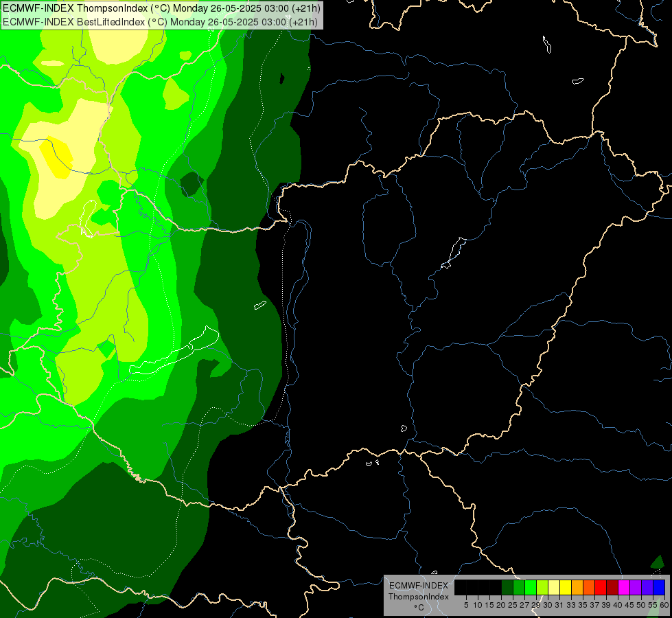Select the bright green 27-29 legend swatch

pos(531,587)
